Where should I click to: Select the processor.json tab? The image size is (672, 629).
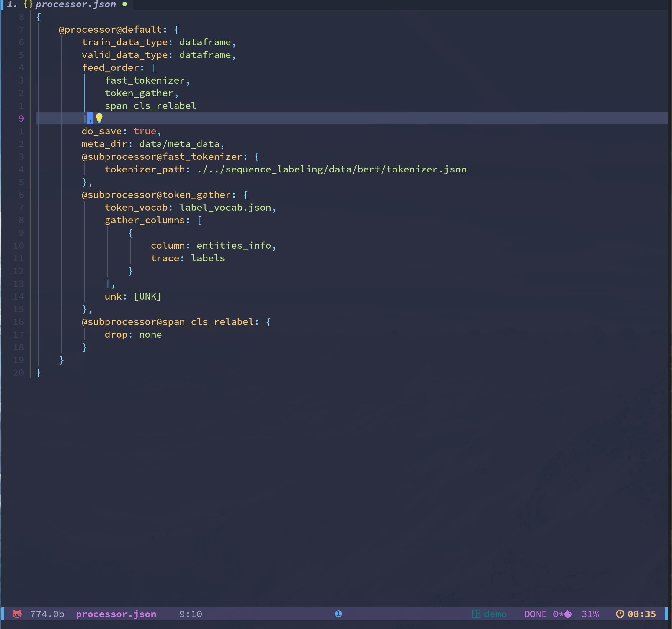(75, 5)
